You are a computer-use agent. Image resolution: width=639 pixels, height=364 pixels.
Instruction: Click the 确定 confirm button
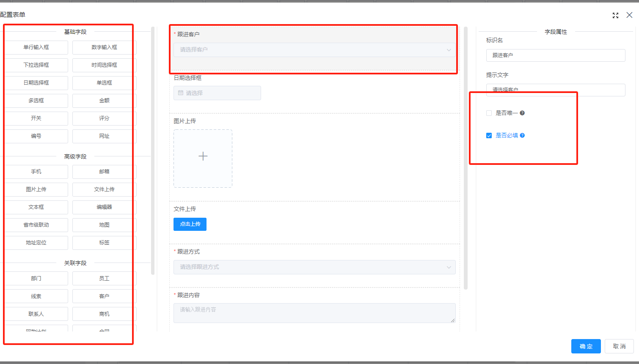tap(586, 346)
